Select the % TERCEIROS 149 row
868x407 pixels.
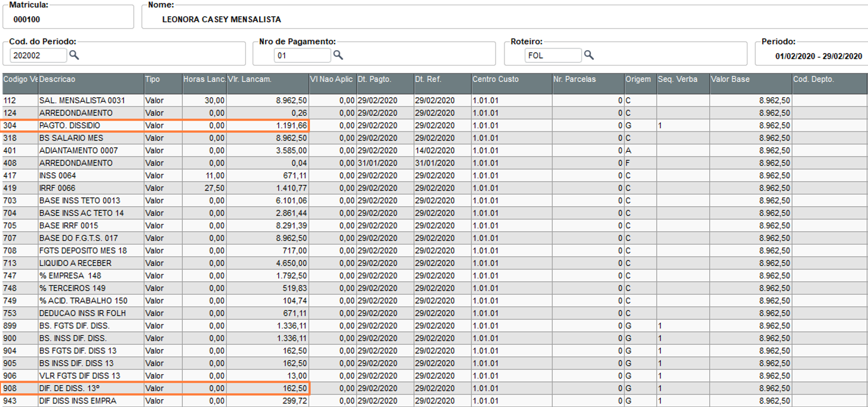(x=434, y=288)
